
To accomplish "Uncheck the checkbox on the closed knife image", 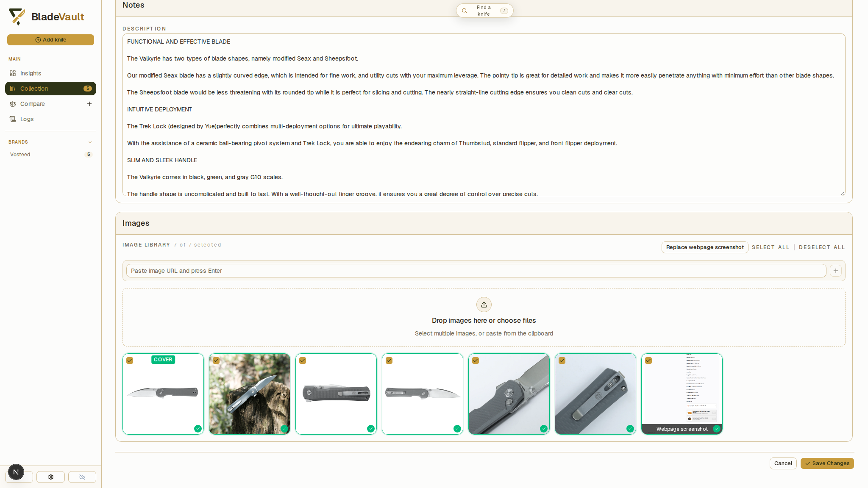I will (303, 360).
